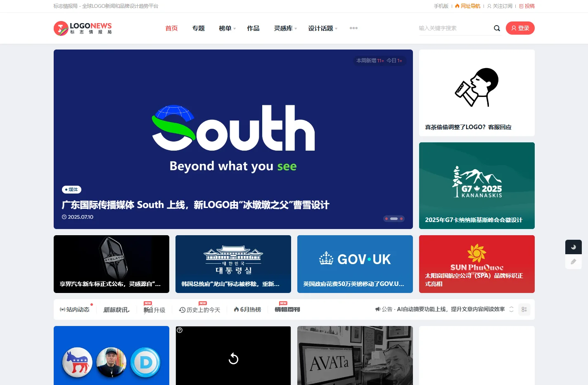Viewport: 588px width, 385px height.
Task: Click the question mark icon on black card
Action: 180,330
